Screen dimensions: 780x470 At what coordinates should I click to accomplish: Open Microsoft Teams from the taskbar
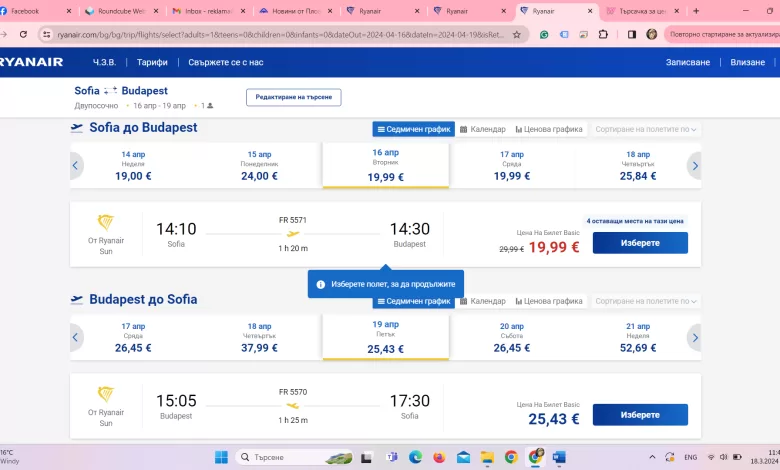[x=391, y=457]
